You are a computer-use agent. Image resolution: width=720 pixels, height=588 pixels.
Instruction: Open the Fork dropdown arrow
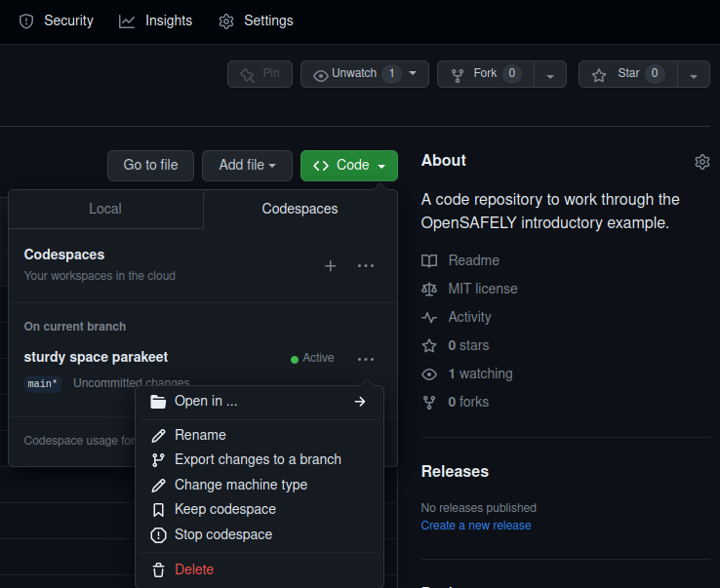point(550,75)
